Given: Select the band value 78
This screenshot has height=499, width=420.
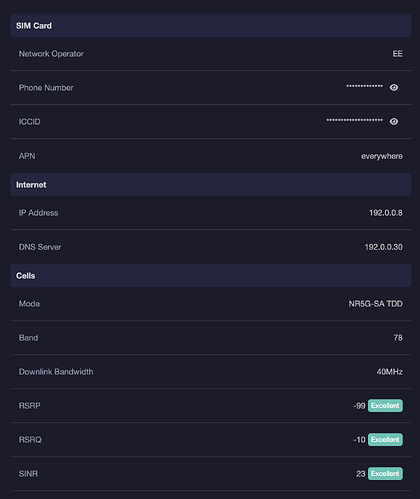Looking at the screenshot, I should [398, 338].
